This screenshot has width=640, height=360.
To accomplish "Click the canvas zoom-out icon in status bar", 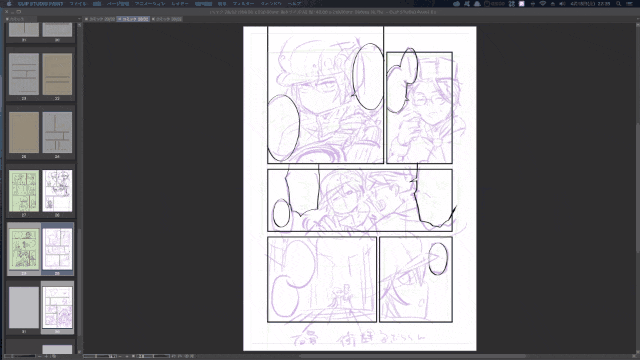I will point(120,356).
